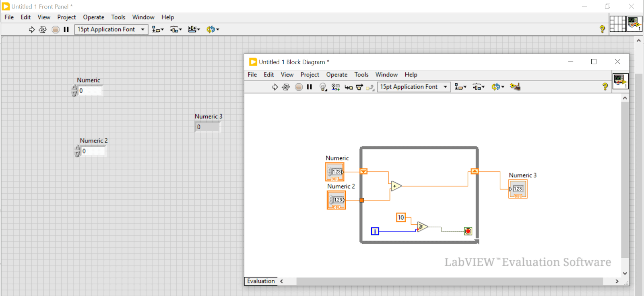
Task: Click the Evaluation label at bottom left
Action: [x=261, y=281]
